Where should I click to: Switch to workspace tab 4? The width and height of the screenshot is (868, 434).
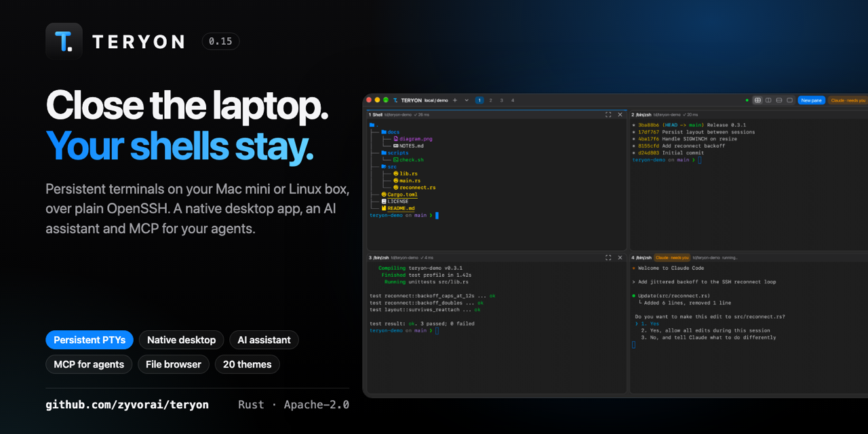[x=513, y=100]
